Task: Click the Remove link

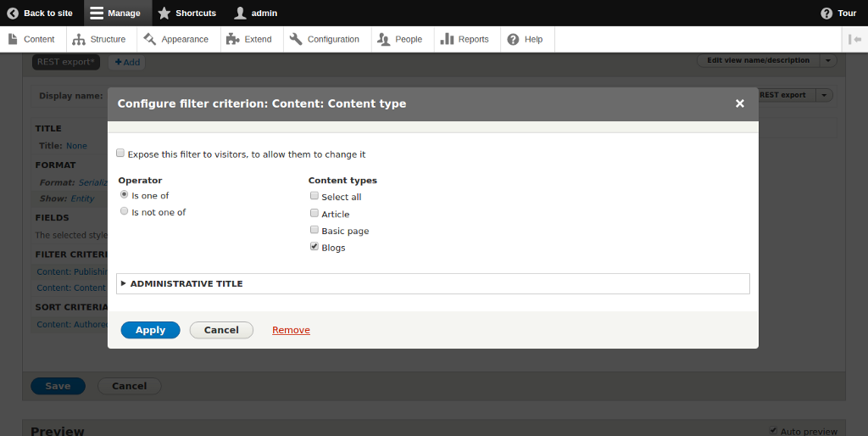Action: click(x=291, y=330)
